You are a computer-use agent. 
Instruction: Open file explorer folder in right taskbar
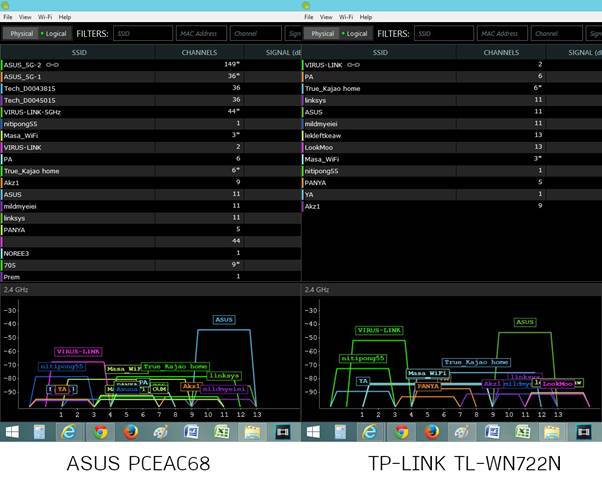[553, 432]
